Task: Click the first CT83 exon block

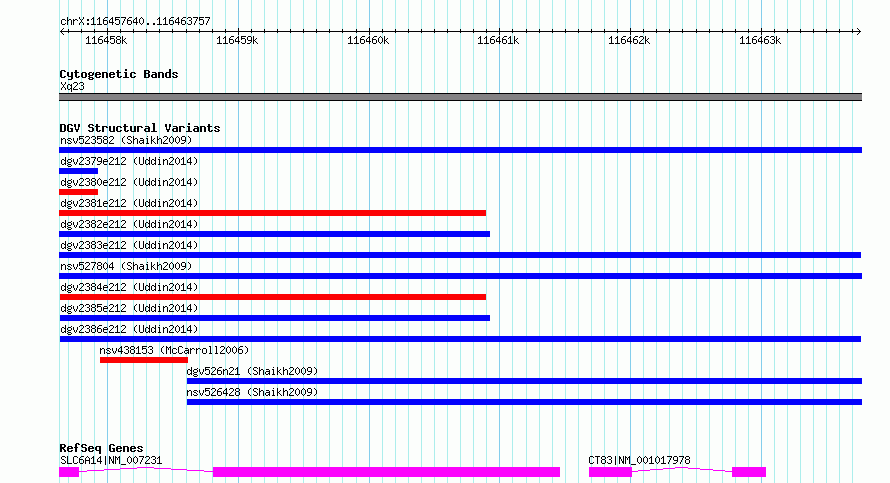Action: [x=610, y=472]
